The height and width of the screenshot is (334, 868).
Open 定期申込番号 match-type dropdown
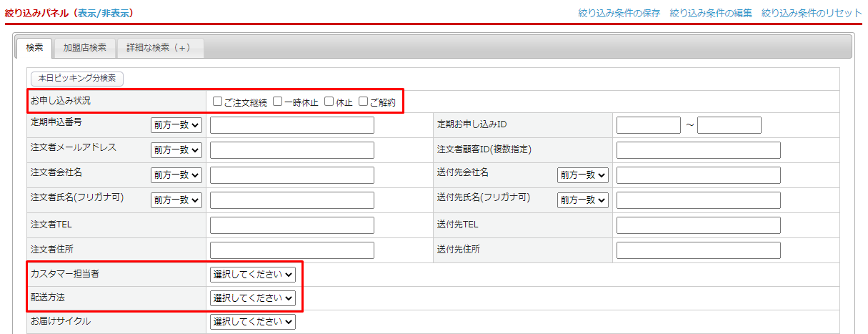click(176, 125)
